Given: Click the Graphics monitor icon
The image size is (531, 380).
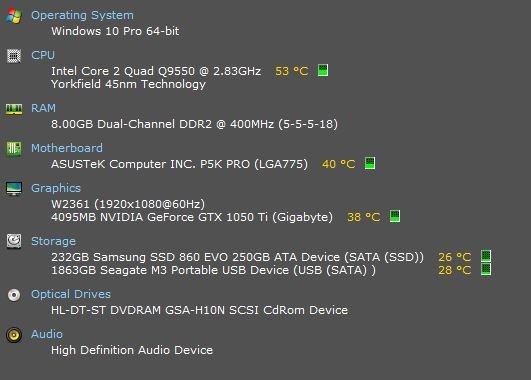Looking at the screenshot, I should click(14, 189).
